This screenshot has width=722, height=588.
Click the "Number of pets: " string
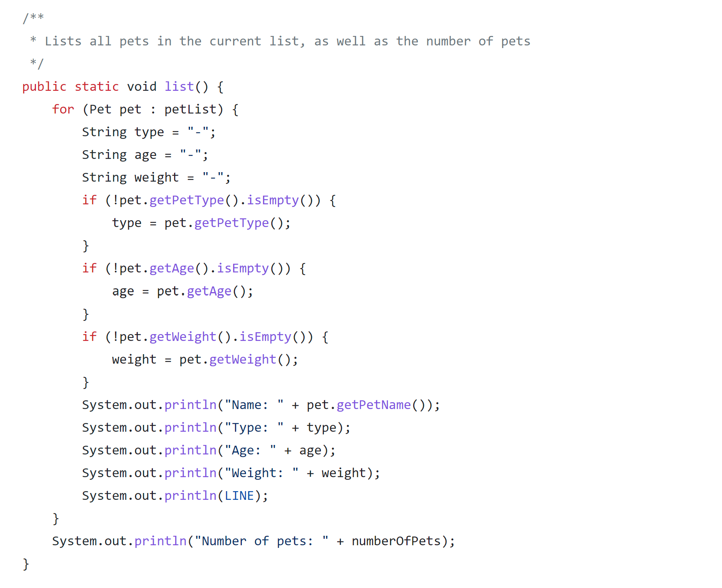(x=261, y=541)
